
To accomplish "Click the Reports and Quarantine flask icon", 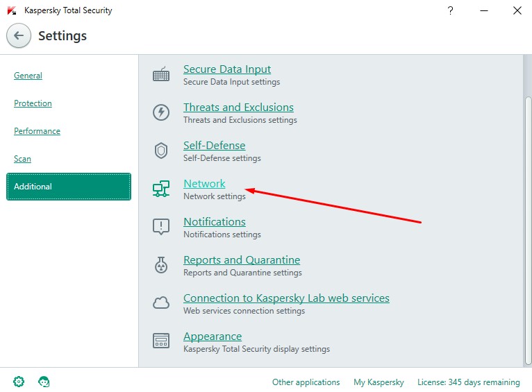I will point(161,265).
